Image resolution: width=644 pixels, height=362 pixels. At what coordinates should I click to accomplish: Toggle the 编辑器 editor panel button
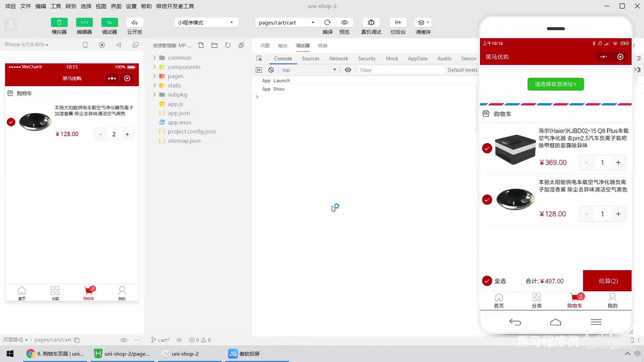coord(85,23)
